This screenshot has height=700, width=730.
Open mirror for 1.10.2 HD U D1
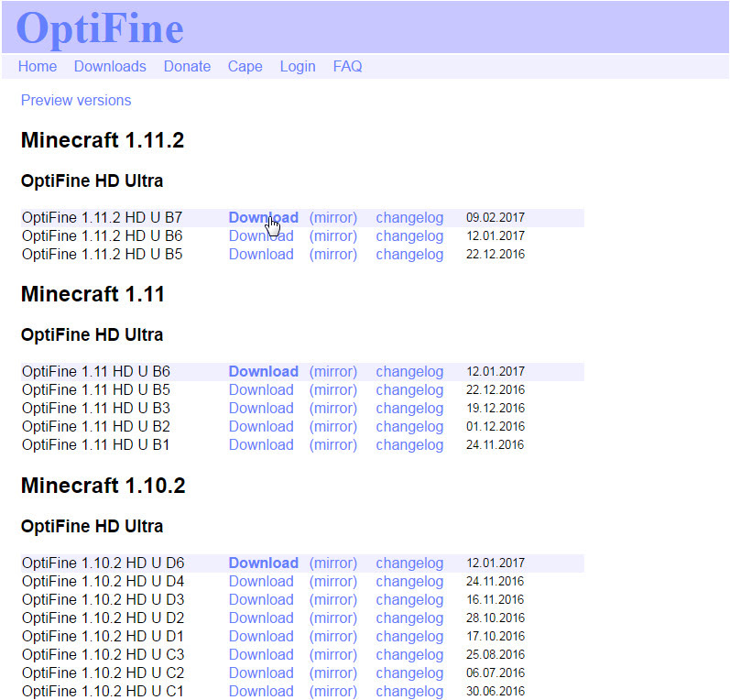tap(333, 636)
